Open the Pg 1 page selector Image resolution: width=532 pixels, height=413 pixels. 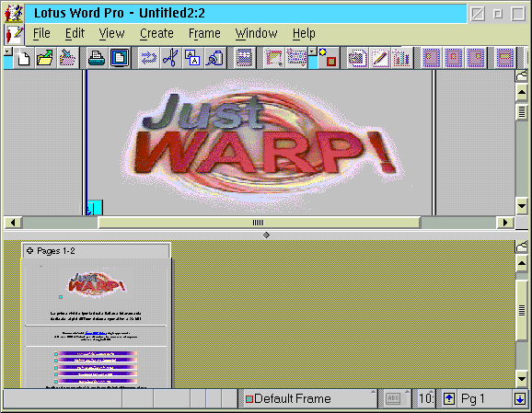pyautogui.click(x=484, y=398)
